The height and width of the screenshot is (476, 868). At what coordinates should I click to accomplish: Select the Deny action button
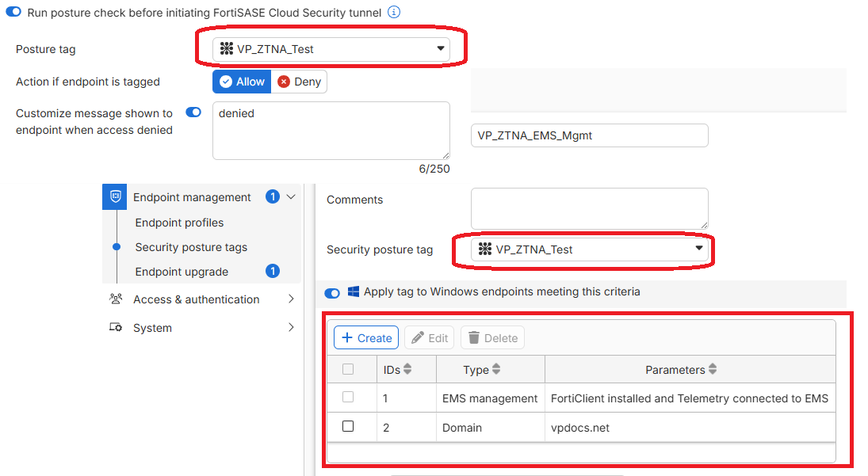tap(299, 82)
